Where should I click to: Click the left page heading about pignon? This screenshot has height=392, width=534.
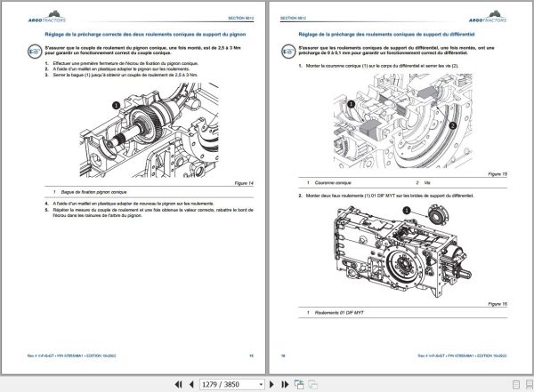(x=145, y=35)
